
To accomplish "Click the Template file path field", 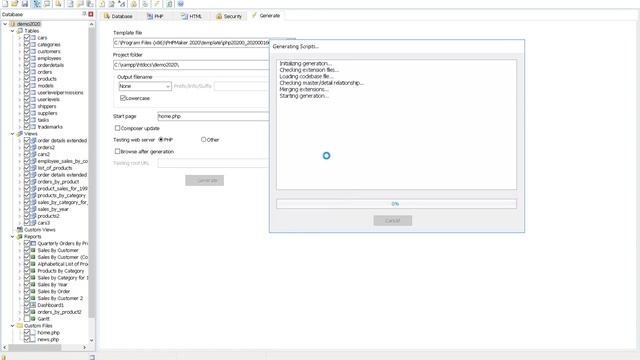I will tap(191, 42).
